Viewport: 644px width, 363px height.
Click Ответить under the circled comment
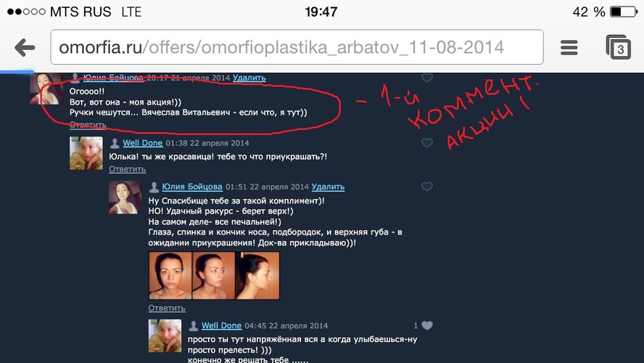pos(88,125)
